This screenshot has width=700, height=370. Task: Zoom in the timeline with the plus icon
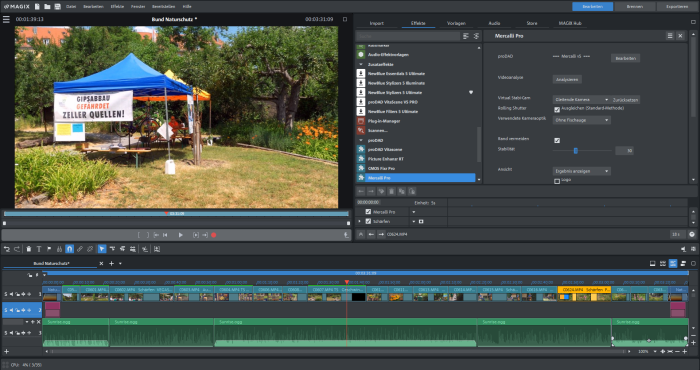pos(685,352)
